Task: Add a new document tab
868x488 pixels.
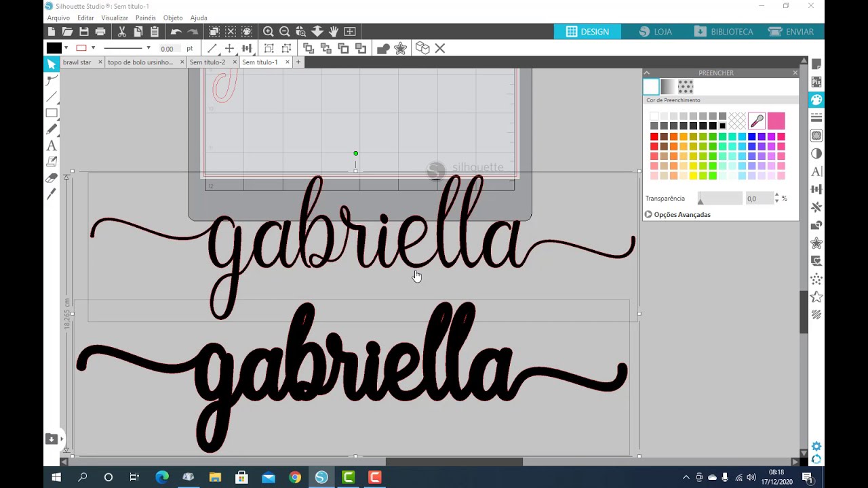Action: tap(298, 62)
